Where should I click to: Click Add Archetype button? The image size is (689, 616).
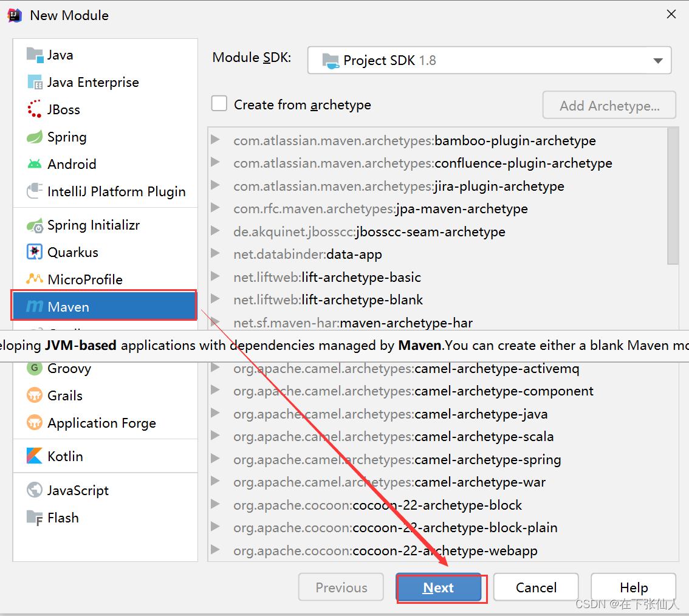point(609,105)
